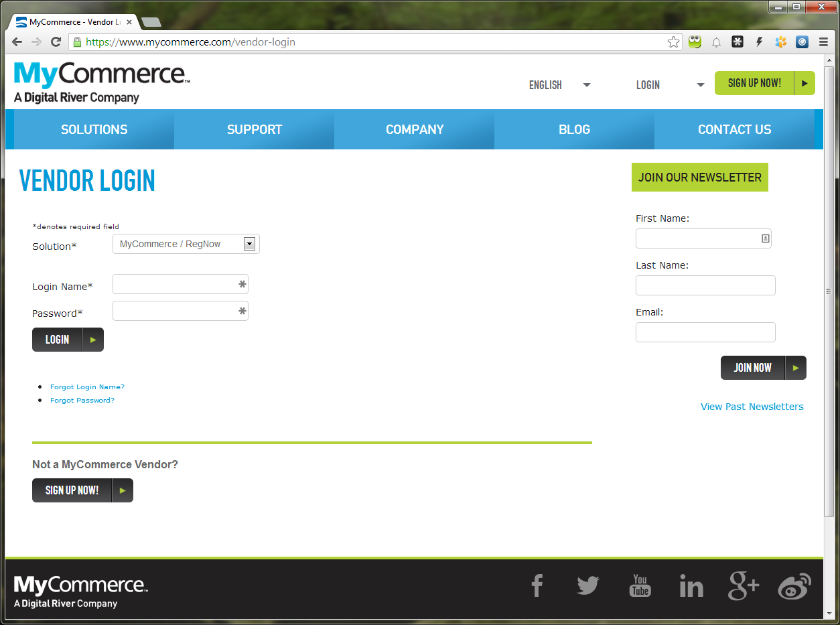Open the SOLUTIONS navigation menu
840x625 pixels.
pyautogui.click(x=94, y=129)
